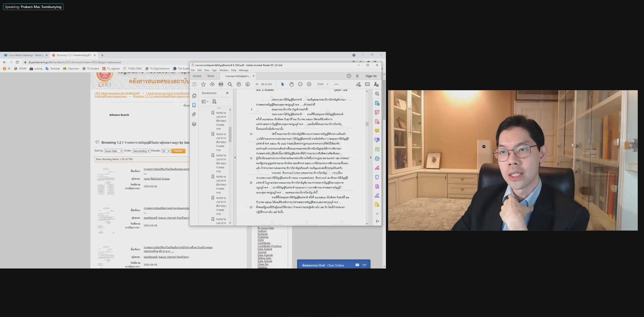The image size is (644, 317).
Task: Open the iManage menu in Acrobat
Action: pyautogui.click(x=244, y=70)
